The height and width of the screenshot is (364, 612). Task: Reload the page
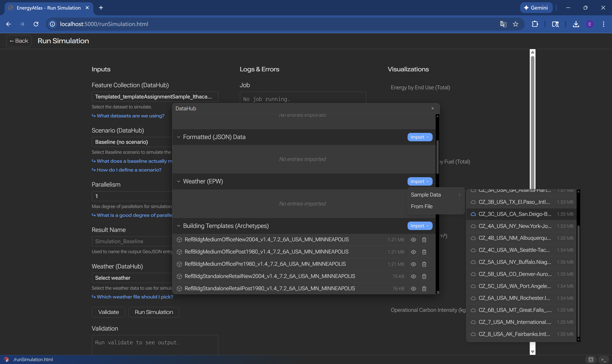36,24
